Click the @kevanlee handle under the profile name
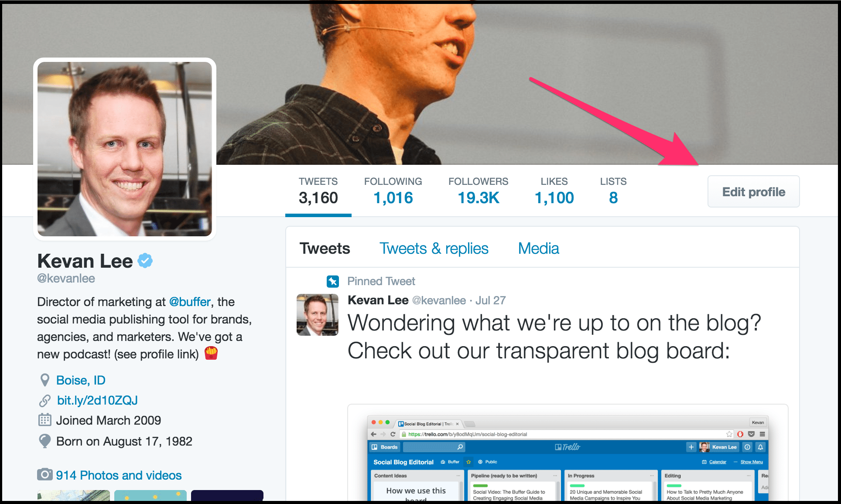 click(x=66, y=279)
